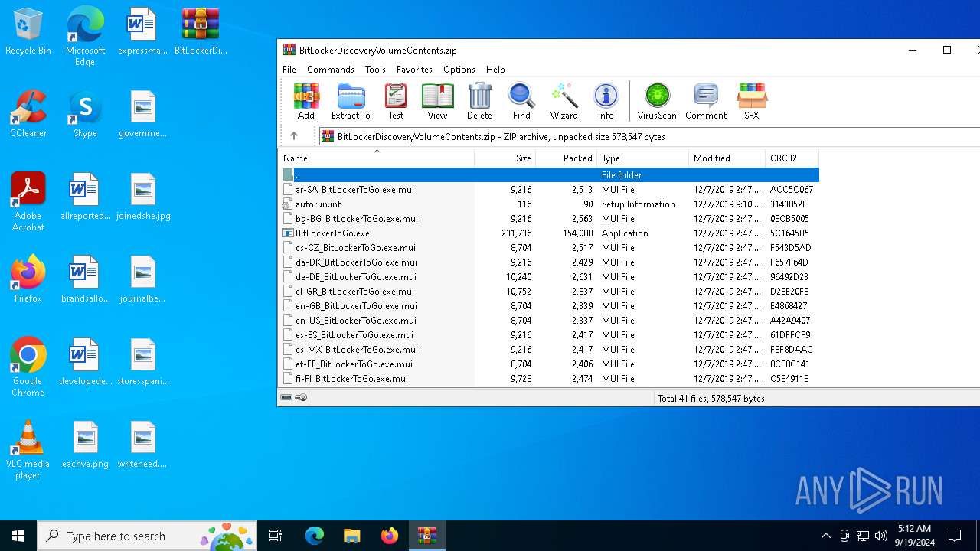Select the BitLockerToGo.exe file
The width and height of the screenshot is (980, 551).
click(548, 233)
